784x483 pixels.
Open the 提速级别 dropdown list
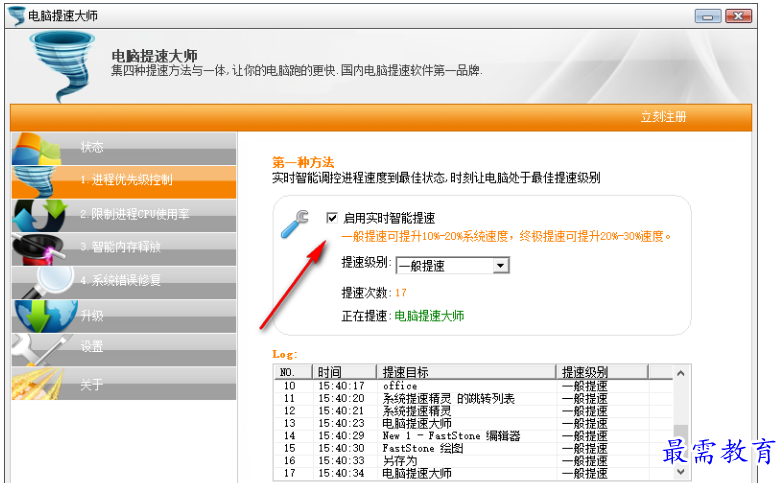point(500,265)
